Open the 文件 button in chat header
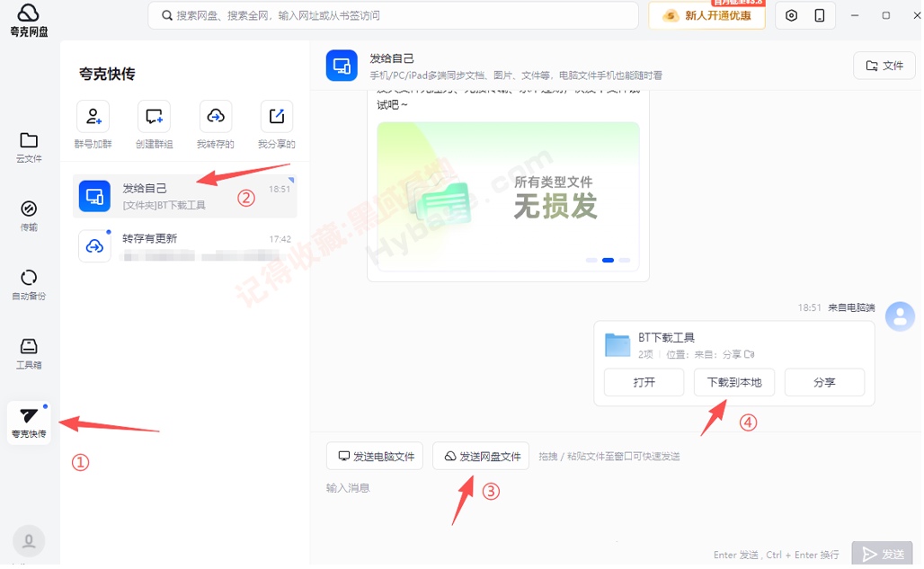Screen dimensions: 924x569 [884, 66]
